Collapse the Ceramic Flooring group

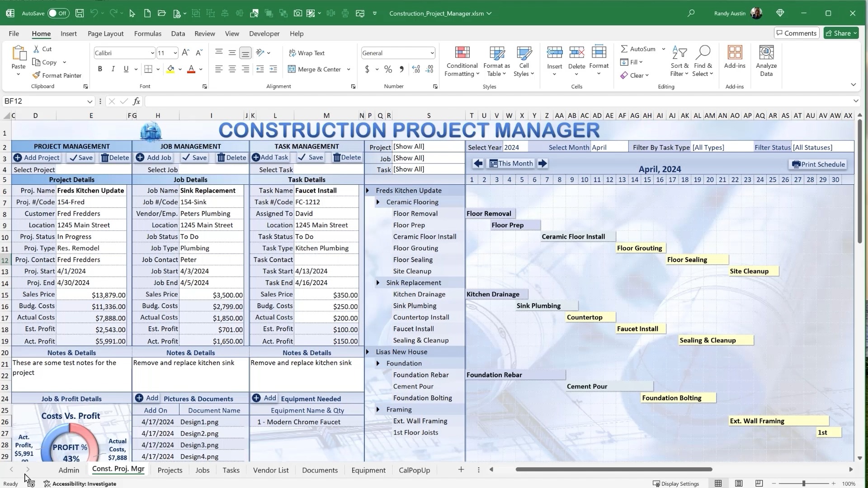click(378, 202)
